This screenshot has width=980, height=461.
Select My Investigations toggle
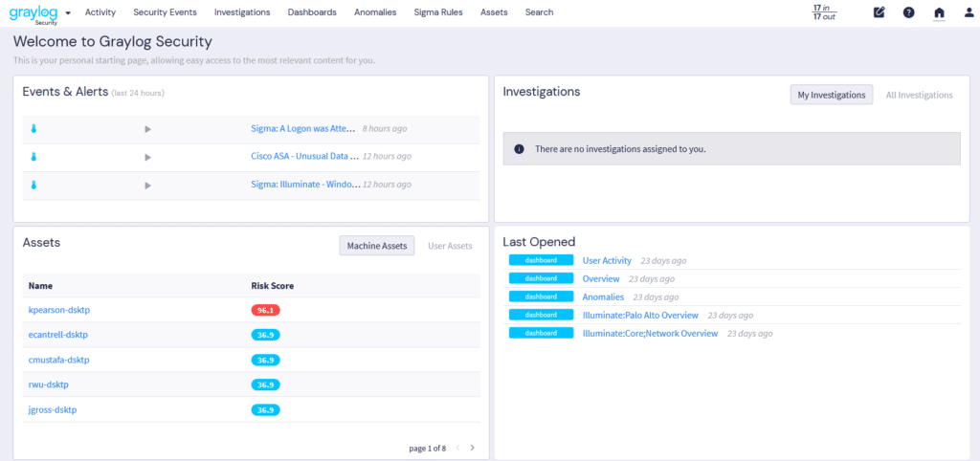832,95
